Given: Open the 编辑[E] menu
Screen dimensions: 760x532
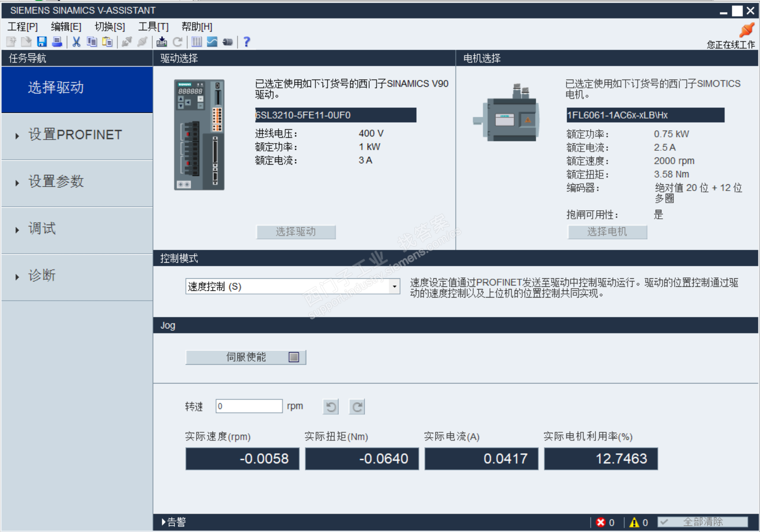Looking at the screenshot, I should click(x=66, y=26).
